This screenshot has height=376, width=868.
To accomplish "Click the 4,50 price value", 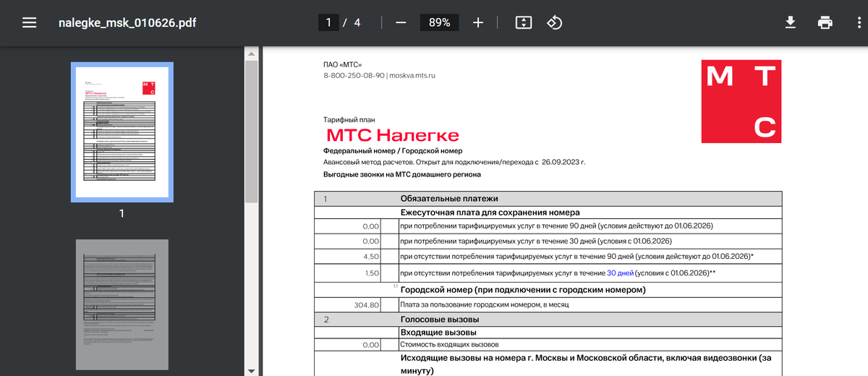I will coord(371,257).
